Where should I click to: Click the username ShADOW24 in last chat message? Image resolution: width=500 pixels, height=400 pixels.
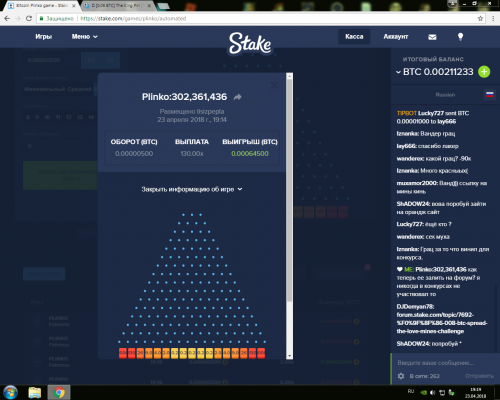tap(413, 344)
